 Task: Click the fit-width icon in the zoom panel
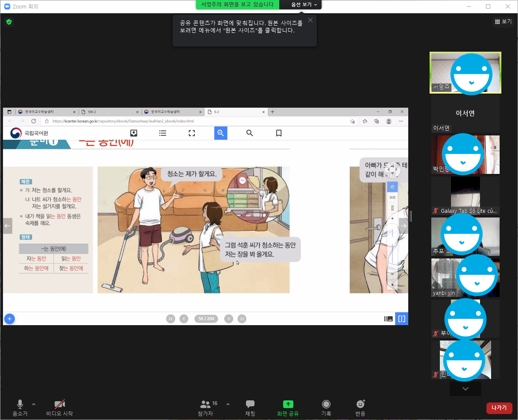click(x=392, y=197)
